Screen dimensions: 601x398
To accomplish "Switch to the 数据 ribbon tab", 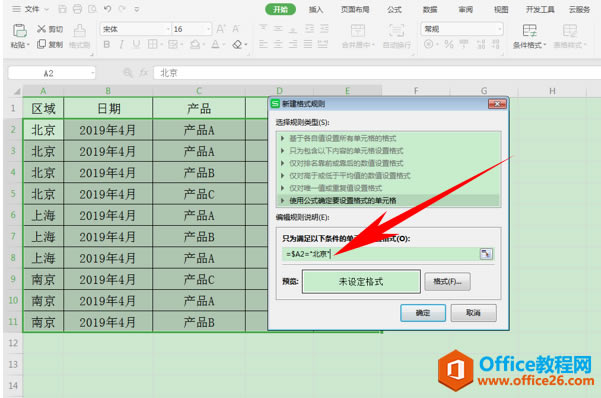I will (x=430, y=10).
